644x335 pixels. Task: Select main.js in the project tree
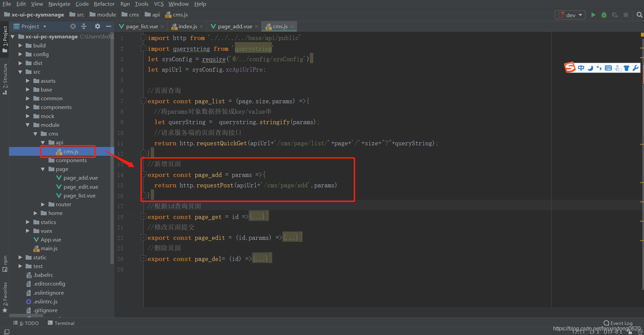pos(49,248)
